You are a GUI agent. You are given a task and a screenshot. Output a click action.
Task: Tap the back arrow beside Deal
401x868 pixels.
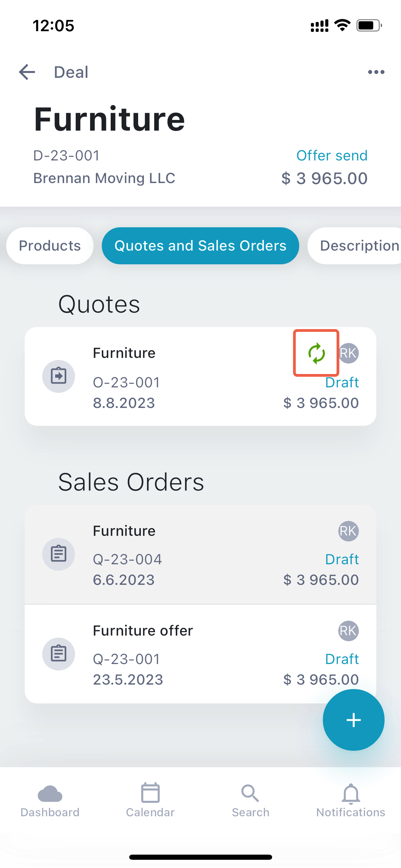coord(27,72)
